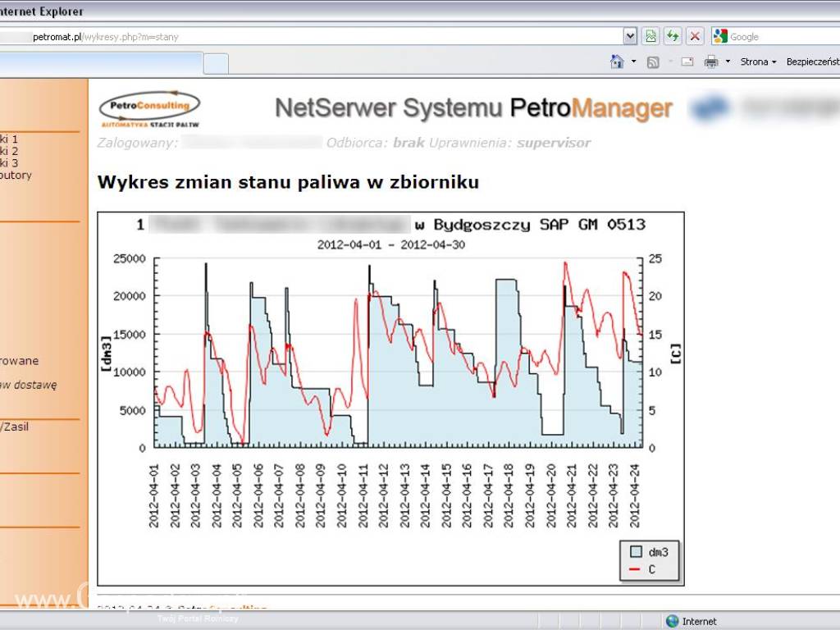
Task: Click the 'Zalogowany:' label
Action: pyautogui.click(x=138, y=143)
